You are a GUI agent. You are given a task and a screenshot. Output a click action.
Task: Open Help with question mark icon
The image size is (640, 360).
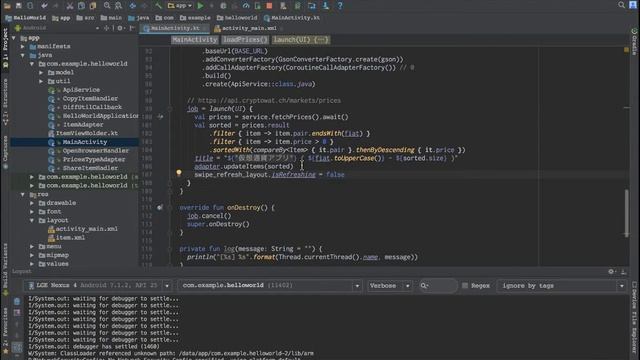[x=340, y=6]
